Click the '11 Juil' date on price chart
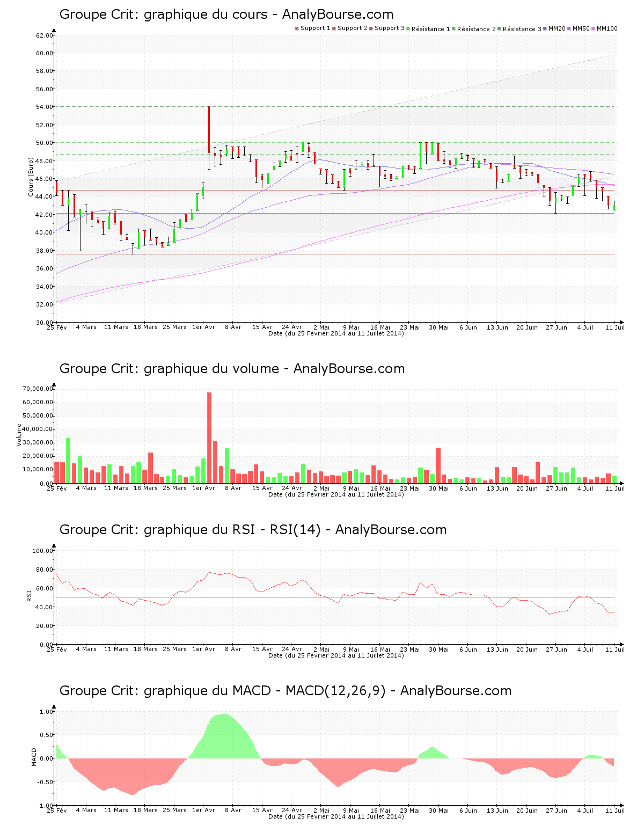This screenshot has height=832, width=644. [x=615, y=327]
